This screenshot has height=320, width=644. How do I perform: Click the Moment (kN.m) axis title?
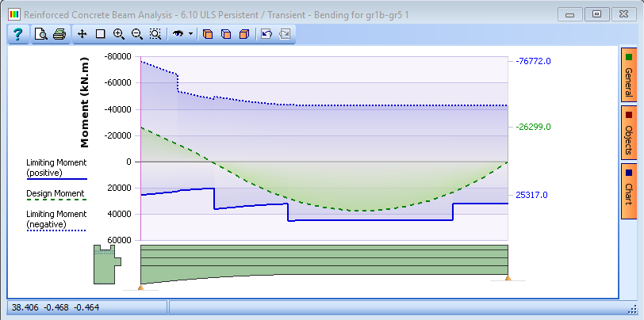click(x=85, y=102)
